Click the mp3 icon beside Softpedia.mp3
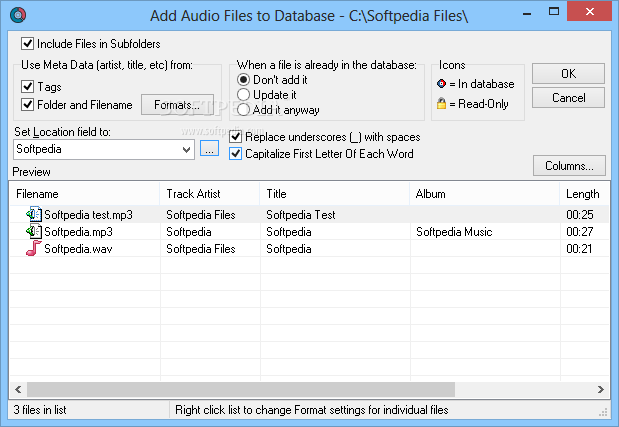This screenshot has width=619, height=427. point(34,231)
